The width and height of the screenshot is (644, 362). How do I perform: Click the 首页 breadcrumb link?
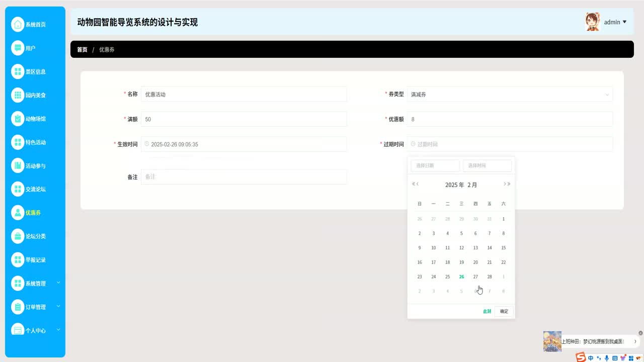coord(82,50)
